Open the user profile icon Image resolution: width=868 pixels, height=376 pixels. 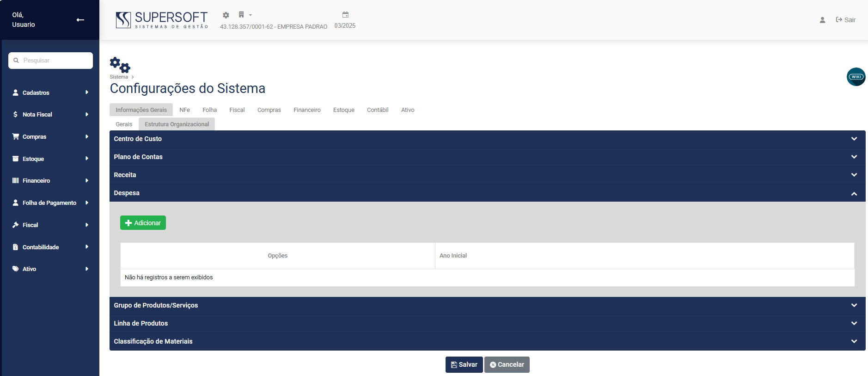click(x=822, y=20)
